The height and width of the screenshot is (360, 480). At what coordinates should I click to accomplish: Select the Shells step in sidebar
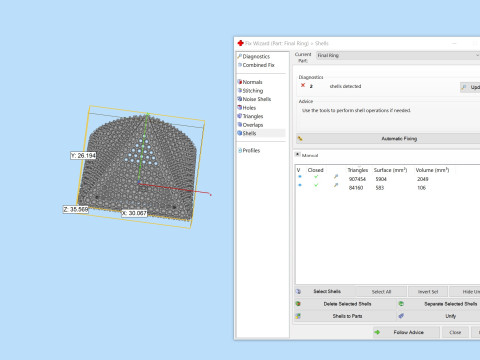261,133
